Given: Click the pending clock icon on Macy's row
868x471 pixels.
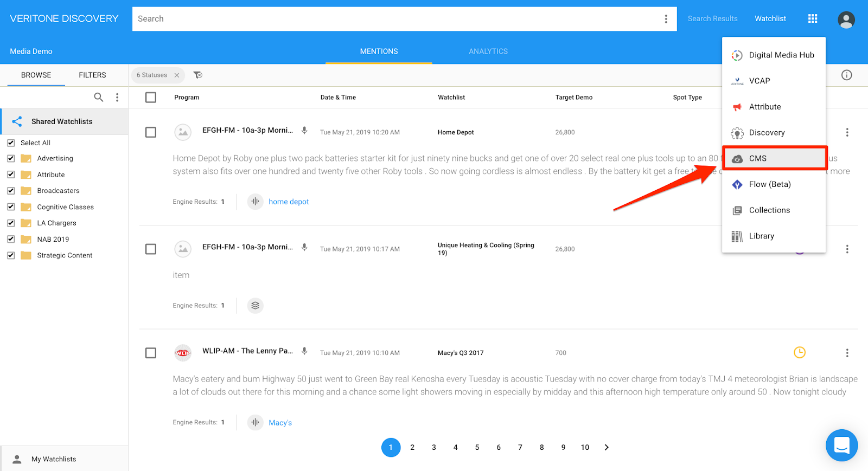Looking at the screenshot, I should 799,353.
